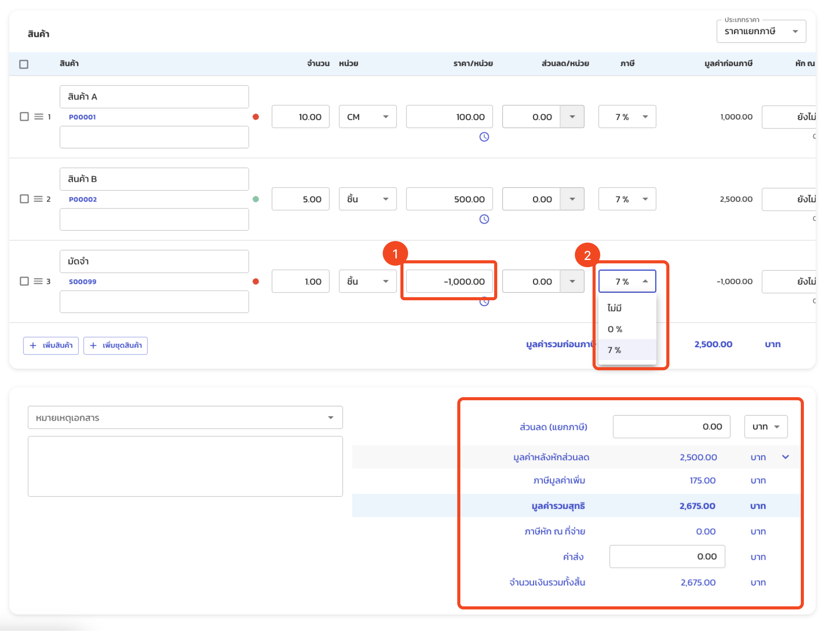Viewport: 840px width, 631px height.
Task: Click the เพิ่มชุดสินค้า add product set button
Action: pos(115,345)
